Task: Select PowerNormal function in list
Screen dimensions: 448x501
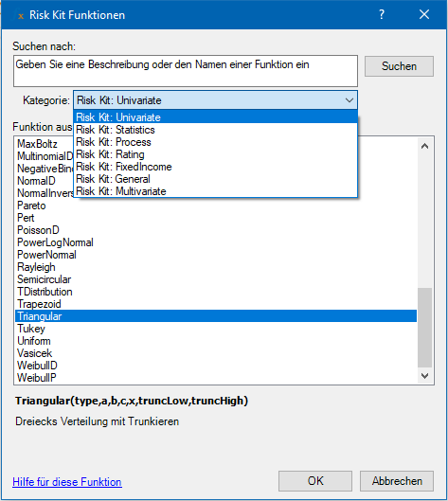Action: point(216,255)
